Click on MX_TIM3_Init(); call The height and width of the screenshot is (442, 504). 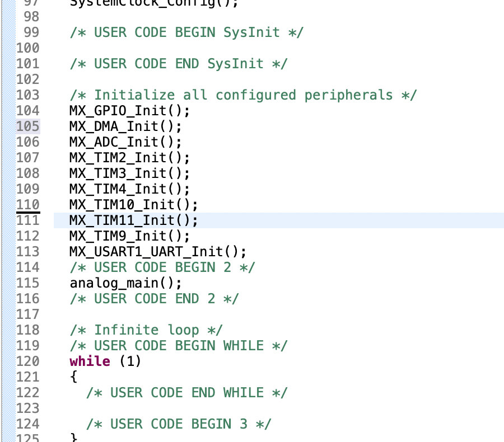point(130,173)
